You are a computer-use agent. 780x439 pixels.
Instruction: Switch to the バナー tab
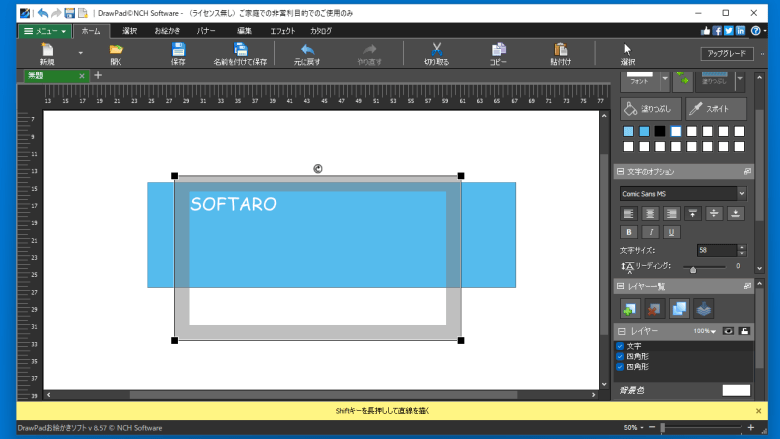click(206, 31)
